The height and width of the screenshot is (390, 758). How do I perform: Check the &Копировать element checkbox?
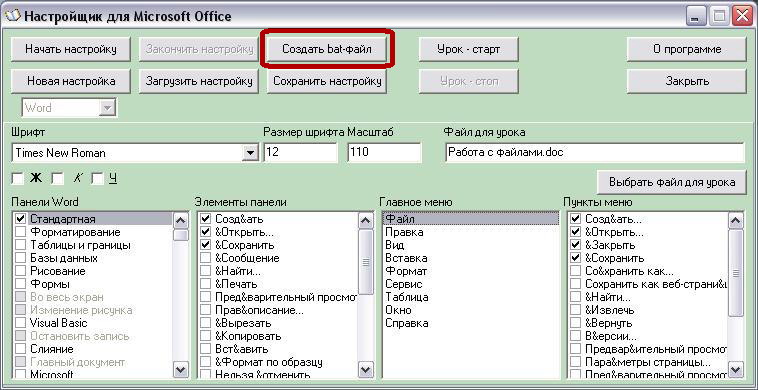[205, 336]
